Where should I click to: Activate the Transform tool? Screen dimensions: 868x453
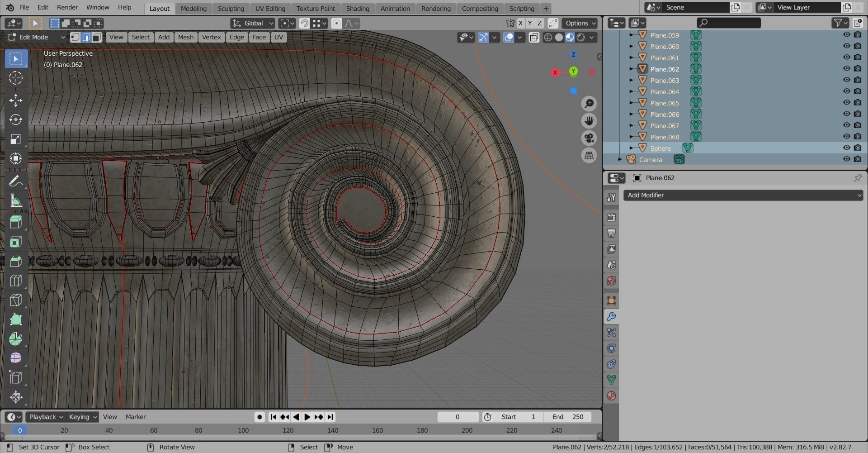pyautogui.click(x=16, y=158)
